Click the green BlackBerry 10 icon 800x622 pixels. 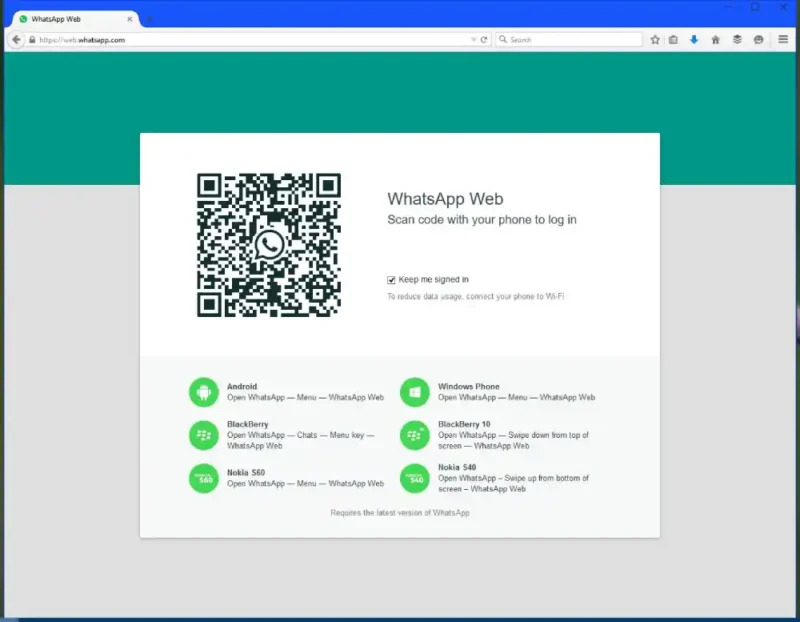415,435
